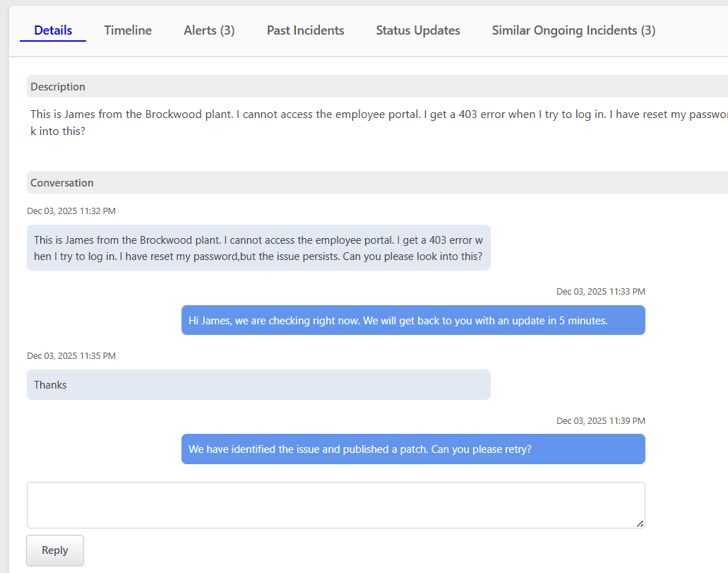The height and width of the screenshot is (573, 728).
Task: Click the Dec 03, 11:32 PM timestamp
Action: [71, 211]
